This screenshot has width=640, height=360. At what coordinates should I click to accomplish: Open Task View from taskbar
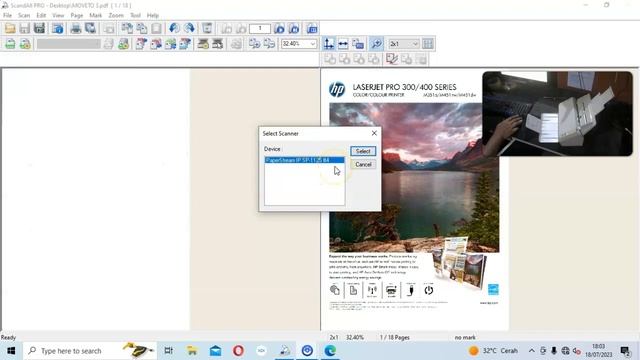pyautogui.click(x=168, y=351)
